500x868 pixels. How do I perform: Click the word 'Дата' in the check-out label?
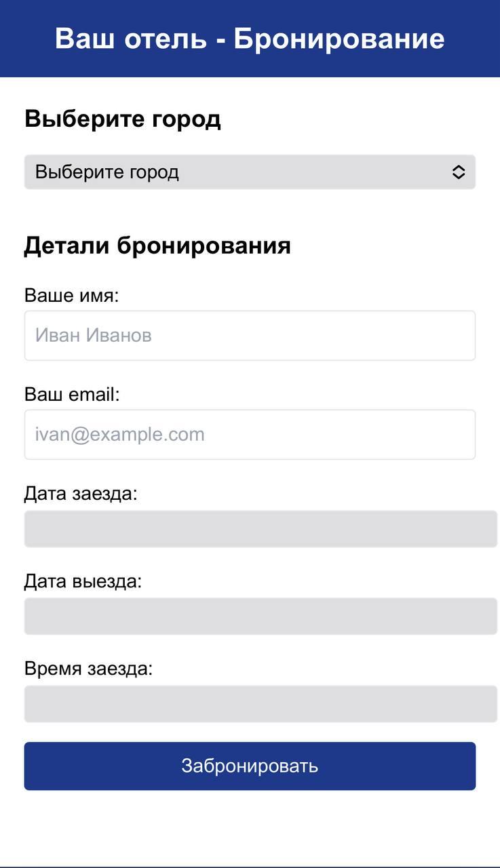tap(45, 582)
